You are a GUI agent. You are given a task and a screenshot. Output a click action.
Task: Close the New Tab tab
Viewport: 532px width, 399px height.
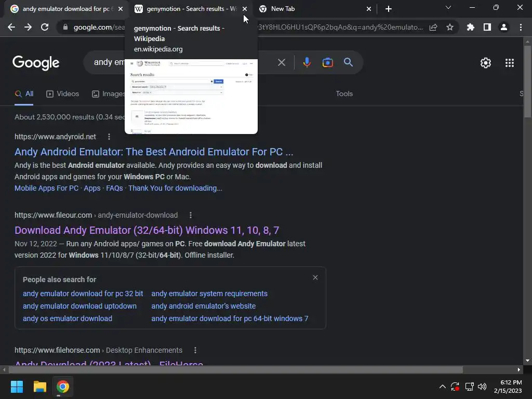click(x=369, y=9)
